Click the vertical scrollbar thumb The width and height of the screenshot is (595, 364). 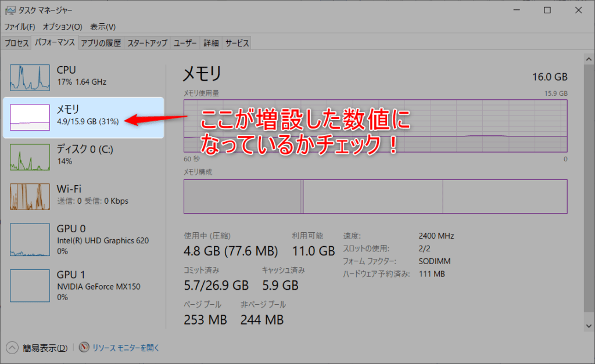[589, 188]
